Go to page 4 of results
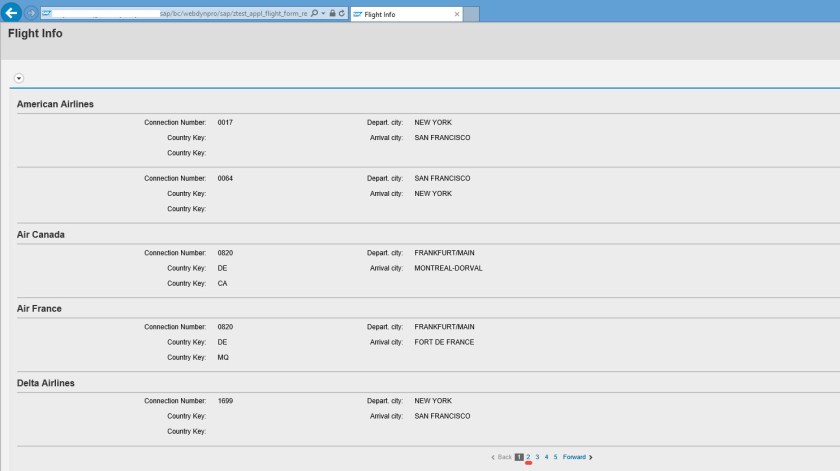 [x=546, y=457]
